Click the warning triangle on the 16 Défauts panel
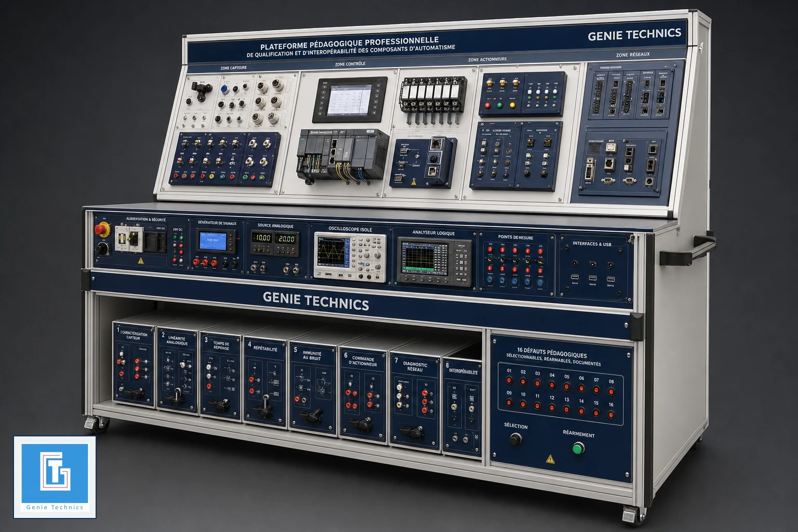 550,459
